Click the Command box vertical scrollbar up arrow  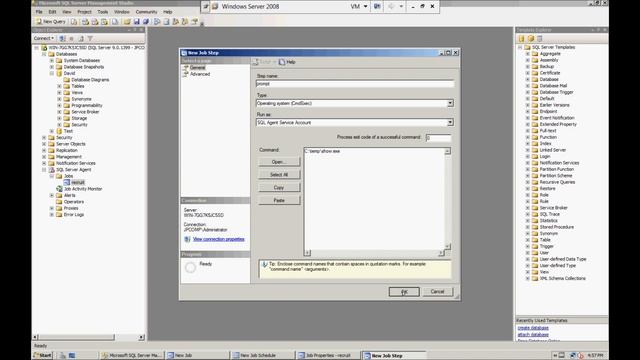point(448,151)
